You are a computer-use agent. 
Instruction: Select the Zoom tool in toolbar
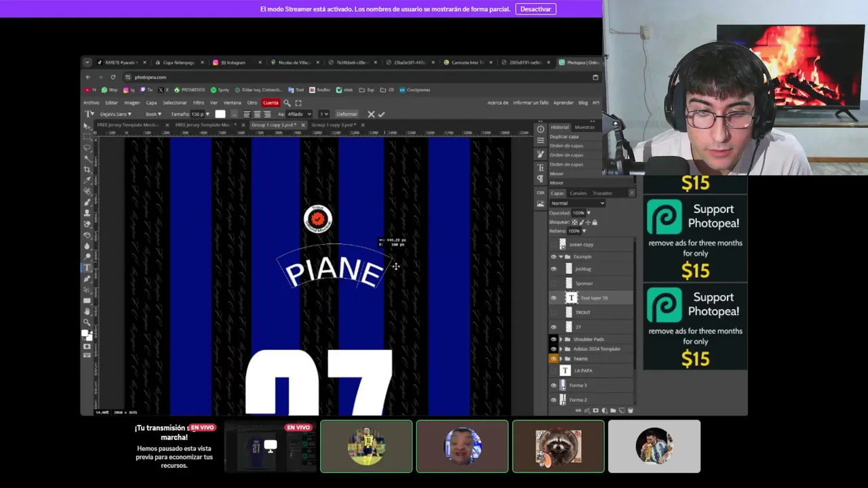click(x=87, y=322)
